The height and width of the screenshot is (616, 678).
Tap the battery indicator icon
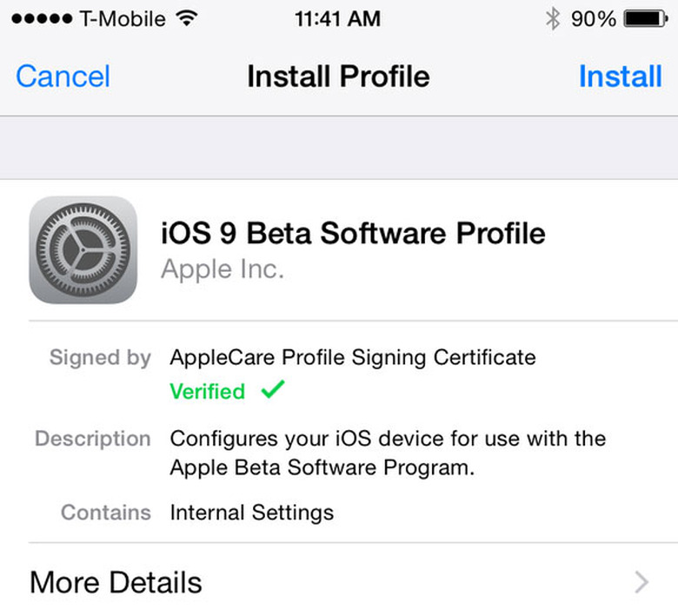coord(646,19)
